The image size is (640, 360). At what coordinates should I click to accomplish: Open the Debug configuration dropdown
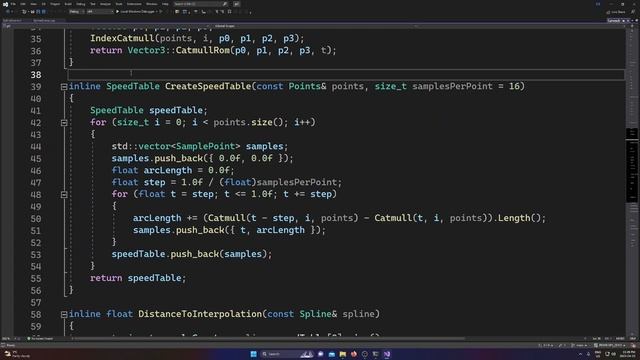(76, 12)
